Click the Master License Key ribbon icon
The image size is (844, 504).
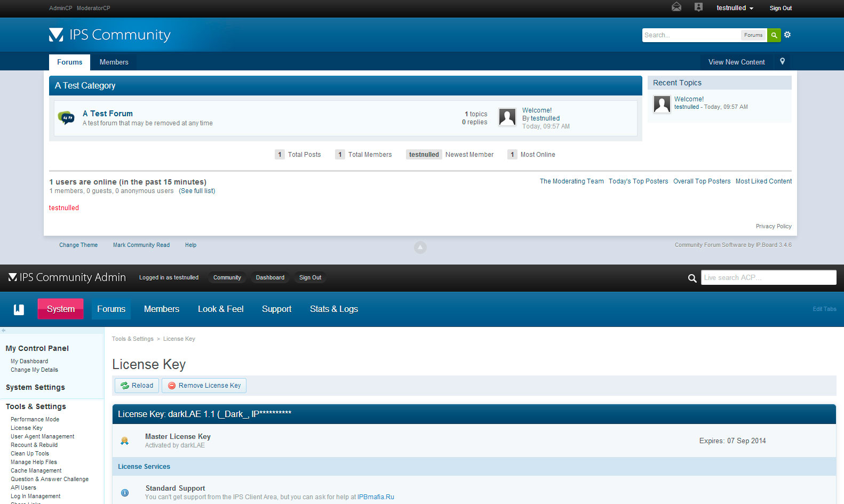[x=125, y=441]
